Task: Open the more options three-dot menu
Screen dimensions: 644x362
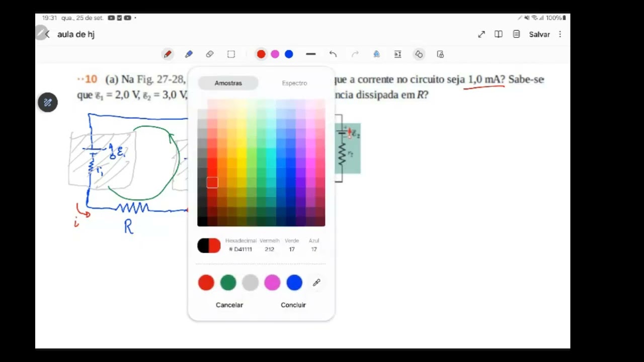Action: [x=560, y=34]
